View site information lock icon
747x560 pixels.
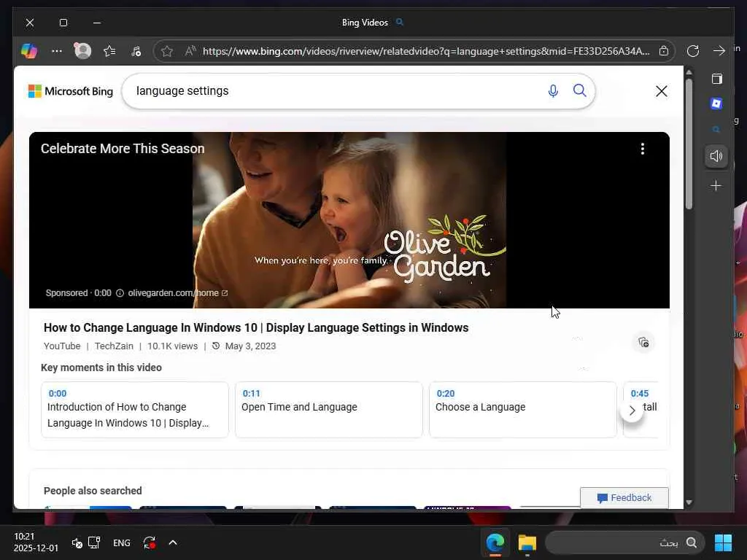pos(664,51)
